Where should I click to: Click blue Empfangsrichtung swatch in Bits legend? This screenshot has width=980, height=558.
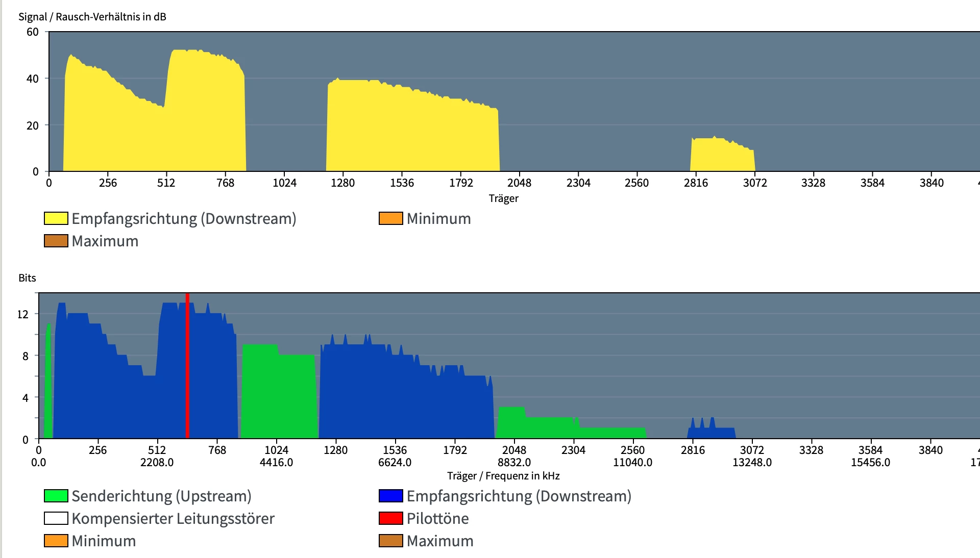pos(390,496)
